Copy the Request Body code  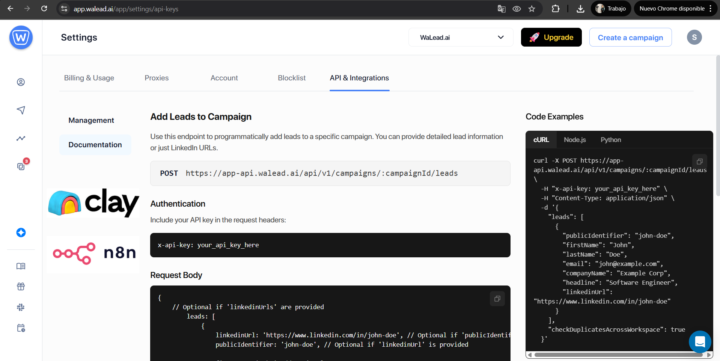coord(497,299)
